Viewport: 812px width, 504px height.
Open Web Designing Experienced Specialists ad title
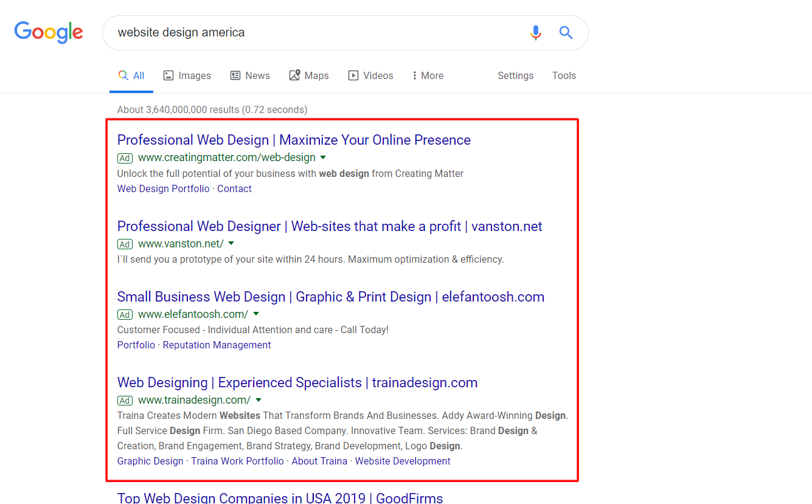pos(297,382)
